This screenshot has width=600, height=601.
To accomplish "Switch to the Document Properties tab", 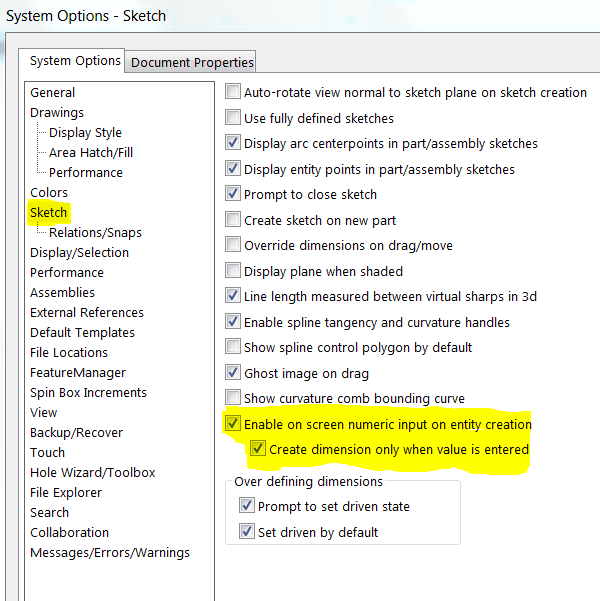I will (191, 62).
